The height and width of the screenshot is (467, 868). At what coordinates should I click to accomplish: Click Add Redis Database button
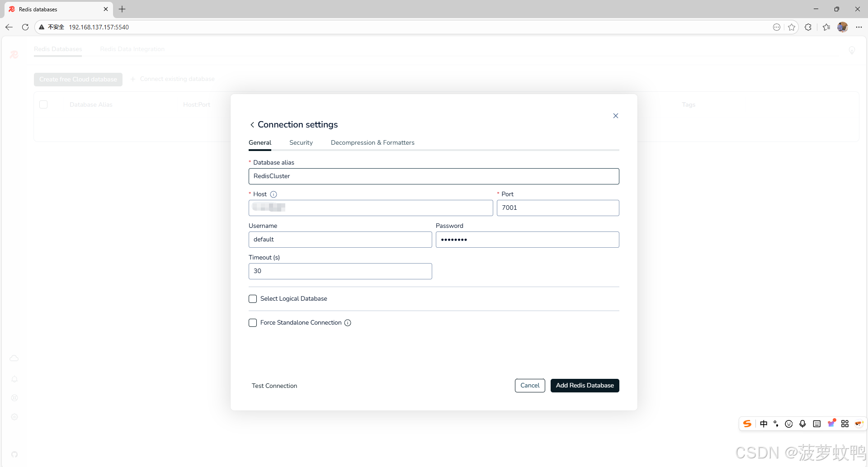pyautogui.click(x=585, y=386)
